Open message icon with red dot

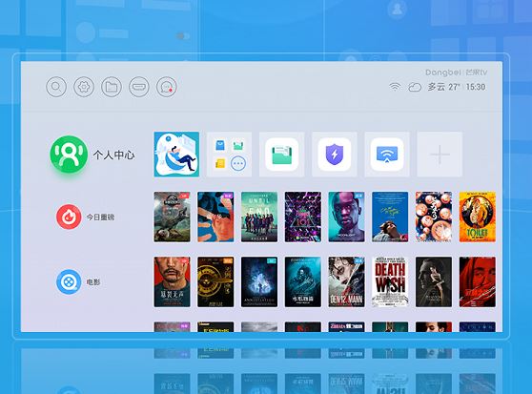(x=167, y=87)
